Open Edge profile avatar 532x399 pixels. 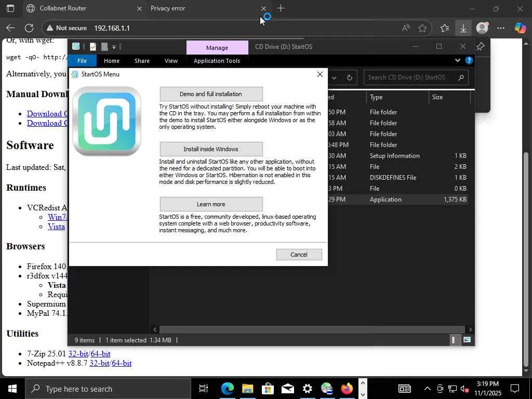click(482, 28)
